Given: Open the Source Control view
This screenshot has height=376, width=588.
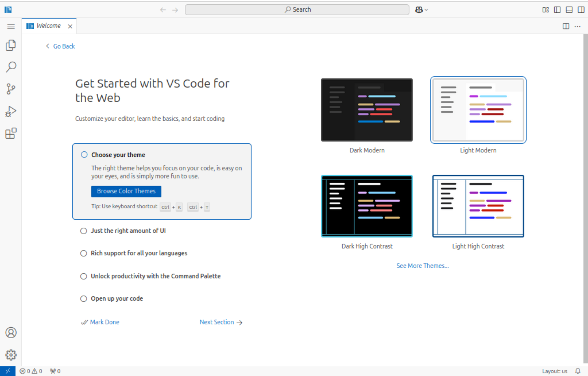Looking at the screenshot, I should coord(11,89).
